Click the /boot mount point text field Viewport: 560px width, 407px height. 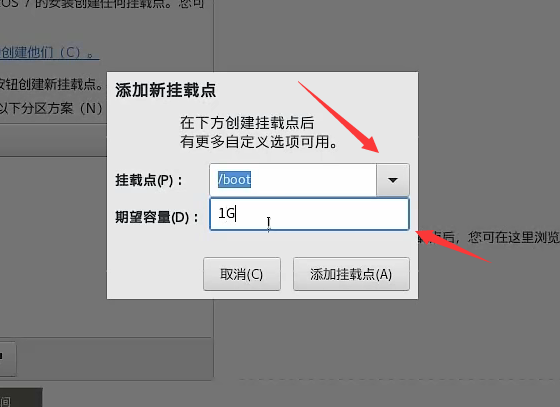293,180
